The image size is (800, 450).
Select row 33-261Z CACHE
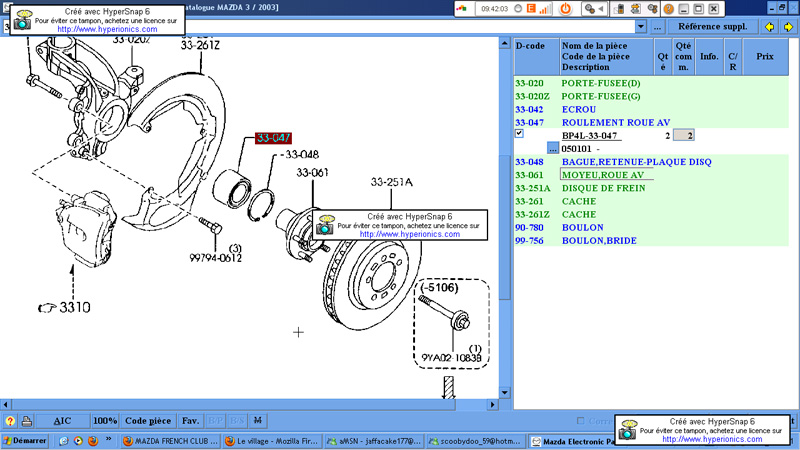click(x=651, y=214)
